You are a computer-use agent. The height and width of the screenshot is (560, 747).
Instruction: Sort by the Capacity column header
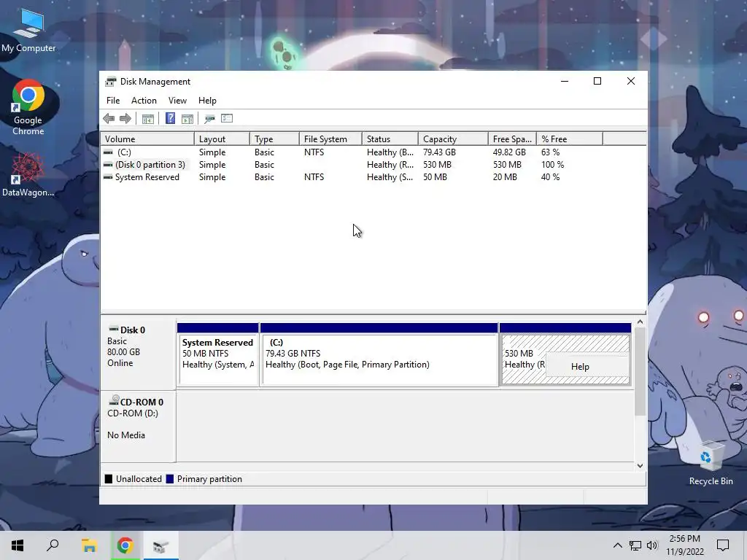pos(453,139)
